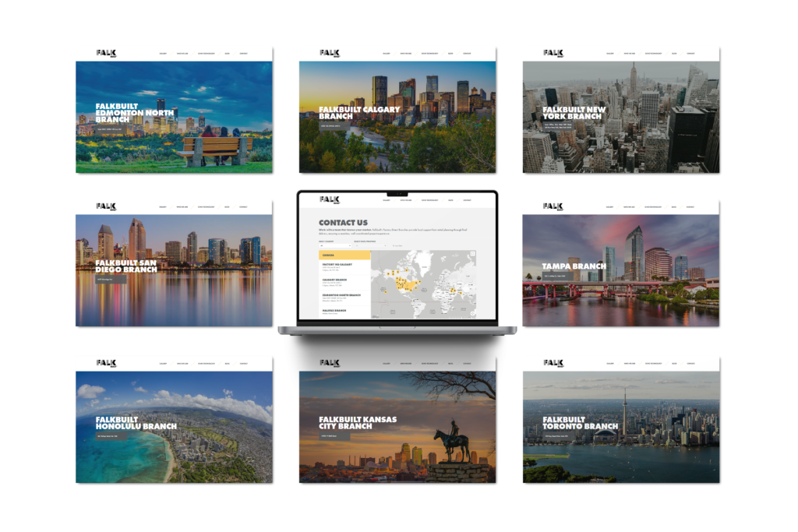Viewport: 798px width, 532px height.
Task: Click the Contact Us heading
Action: [343, 223]
